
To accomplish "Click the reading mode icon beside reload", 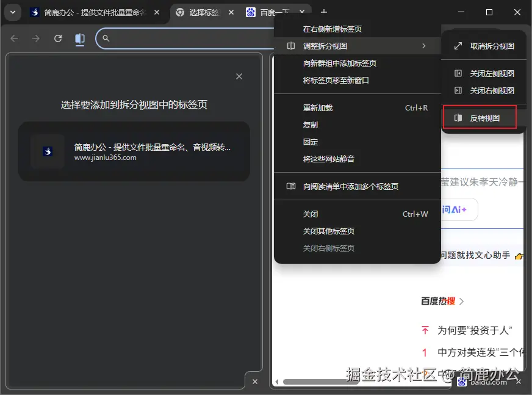I will click(x=80, y=38).
